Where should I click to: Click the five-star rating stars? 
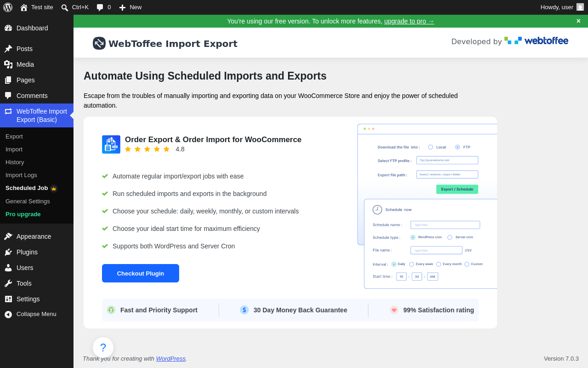point(147,149)
